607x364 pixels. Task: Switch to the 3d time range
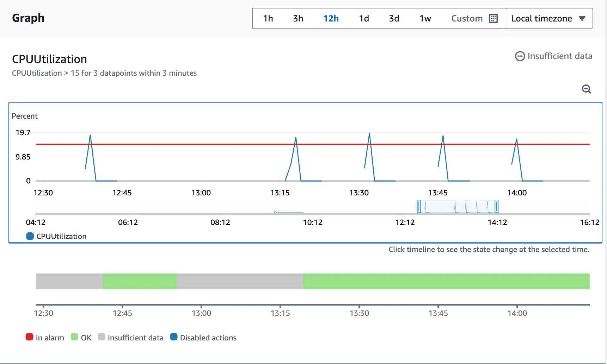tap(394, 18)
